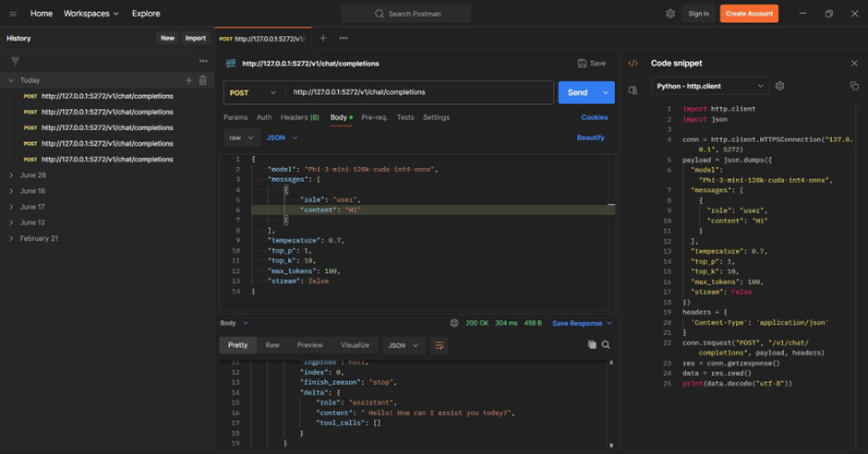This screenshot has height=454, width=868.
Task: Switch to the Headers tab
Action: (x=299, y=117)
